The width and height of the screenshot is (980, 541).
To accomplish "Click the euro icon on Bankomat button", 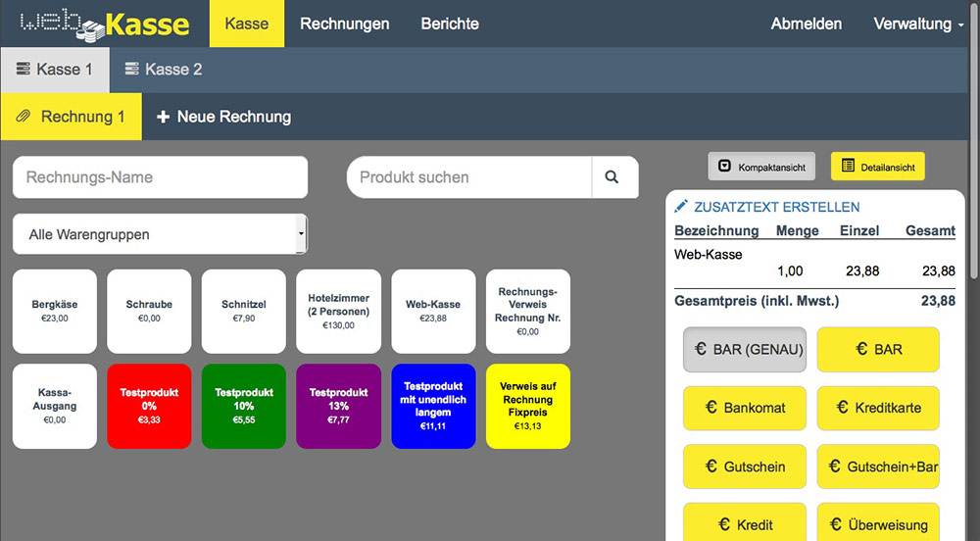I will click(711, 408).
